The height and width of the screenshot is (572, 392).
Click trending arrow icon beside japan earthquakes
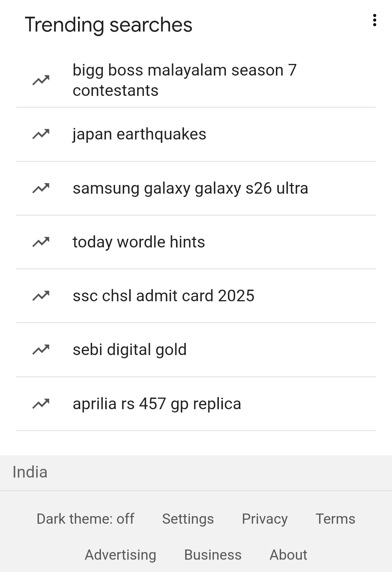[41, 134]
